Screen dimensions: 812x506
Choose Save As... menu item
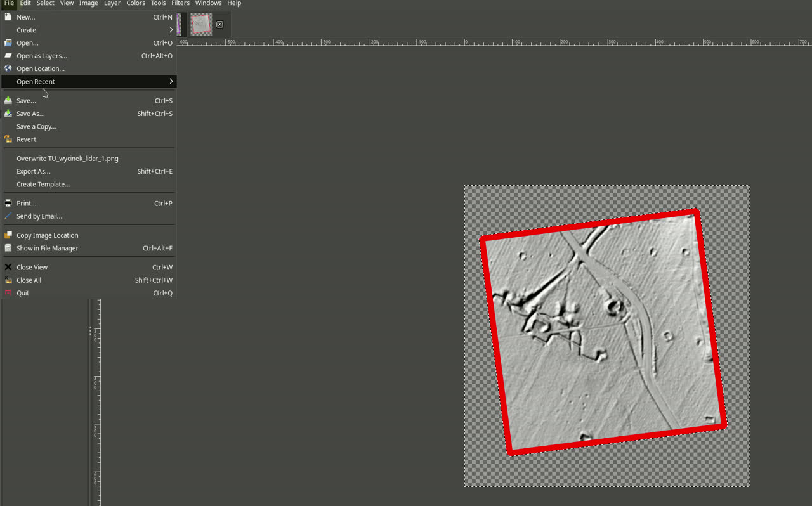coord(89,114)
